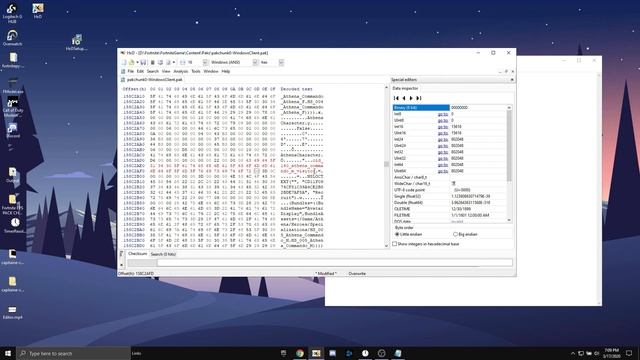The image size is (640, 360).
Task: Open the Open-file icon dropdown arrow
Action: [137, 62]
